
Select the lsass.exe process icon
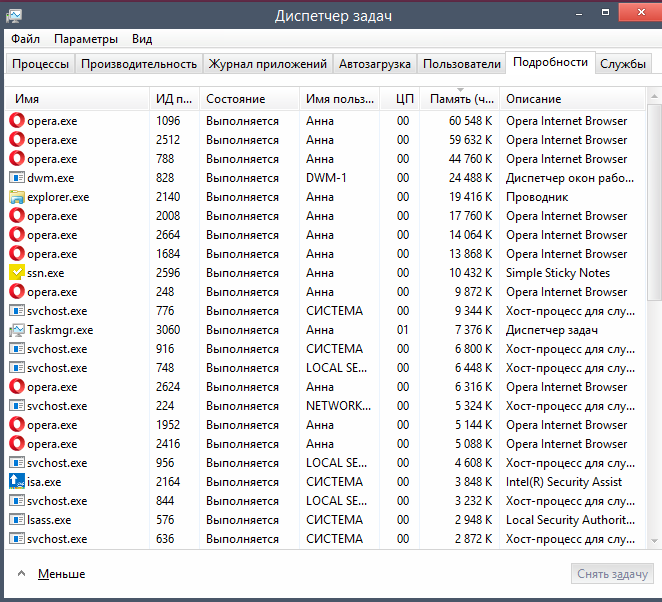[x=17, y=520]
